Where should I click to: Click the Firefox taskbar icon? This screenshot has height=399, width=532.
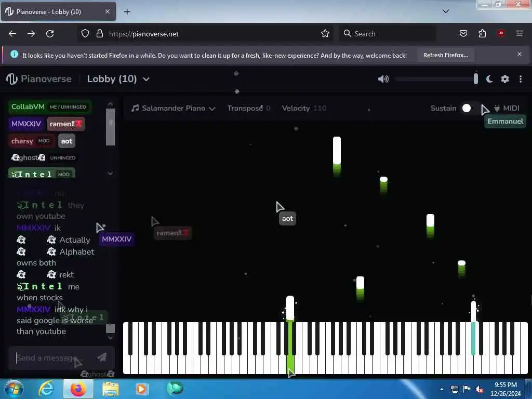(x=78, y=389)
